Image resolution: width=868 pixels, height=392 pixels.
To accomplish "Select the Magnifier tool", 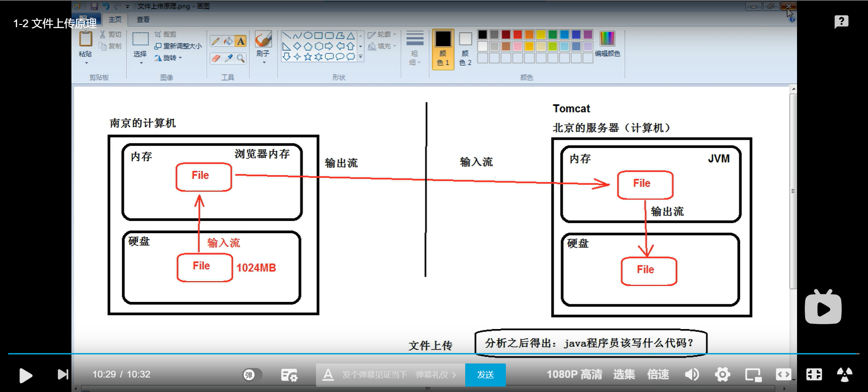I will click(x=241, y=58).
